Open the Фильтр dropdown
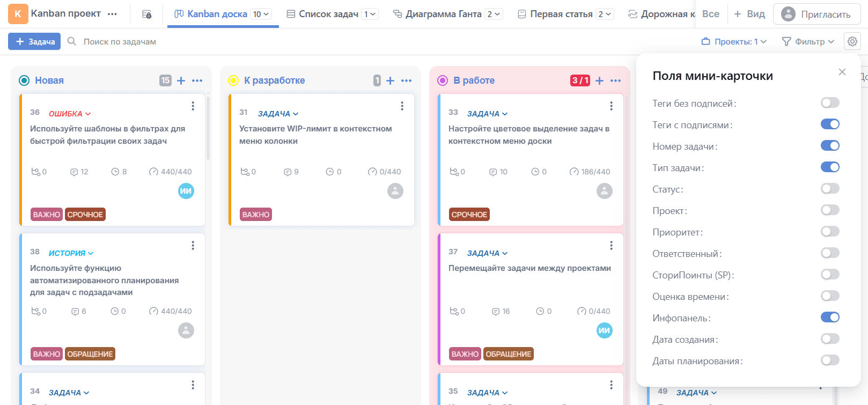 808,41
